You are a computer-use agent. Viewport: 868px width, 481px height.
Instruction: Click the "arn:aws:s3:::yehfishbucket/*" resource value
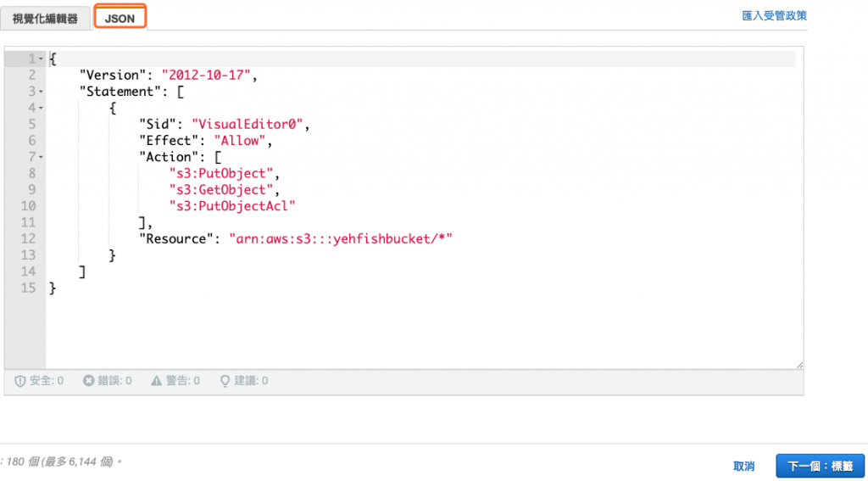pyautogui.click(x=341, y=239)
